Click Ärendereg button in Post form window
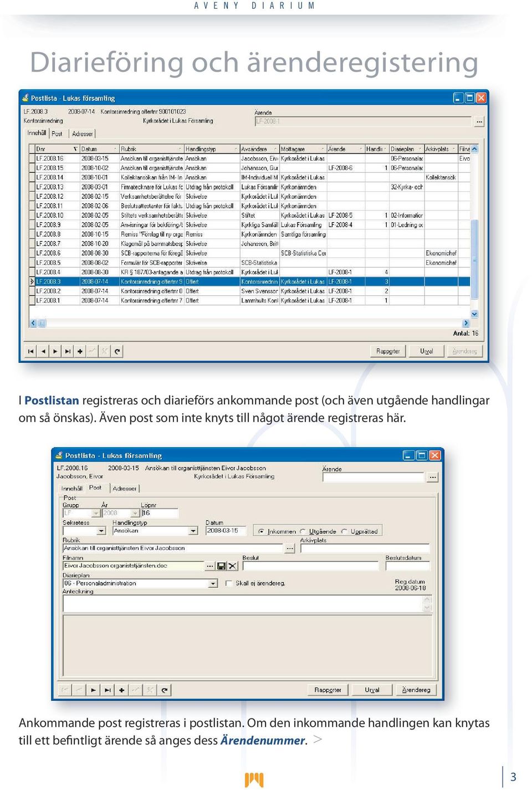The width and height of the screenshot is (532, 790). point(416,690)
